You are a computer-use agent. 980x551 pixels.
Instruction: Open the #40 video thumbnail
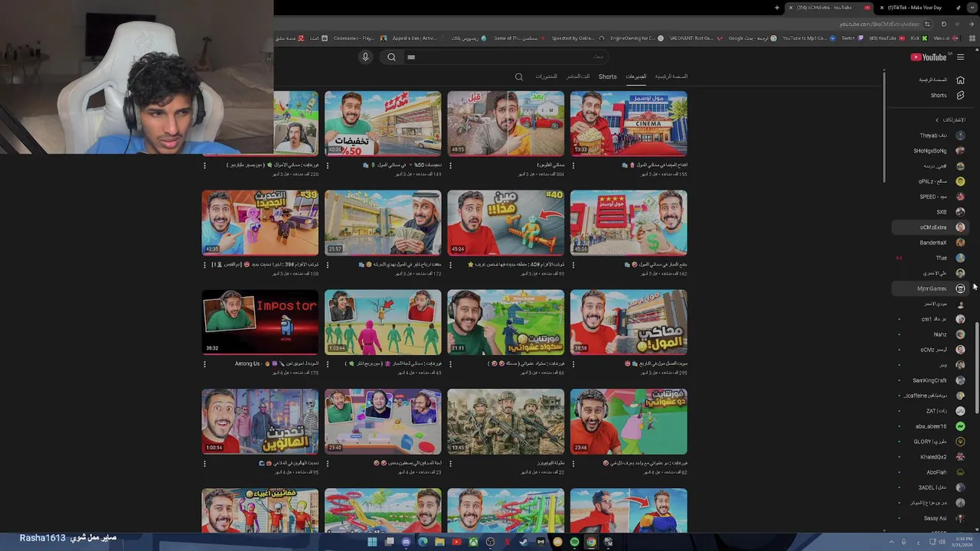(x=506, y=223)
